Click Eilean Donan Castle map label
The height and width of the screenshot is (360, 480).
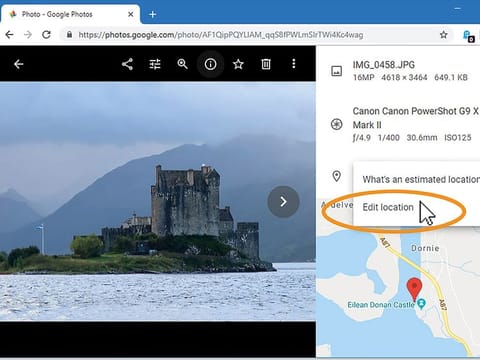(381, 305)
